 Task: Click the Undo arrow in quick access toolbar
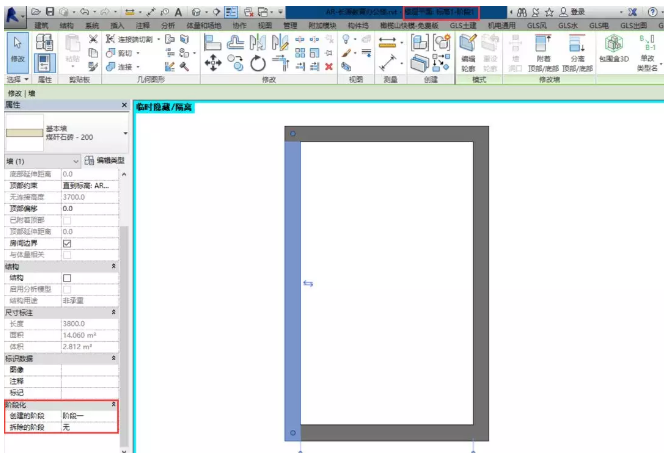(x=84, y=12)
